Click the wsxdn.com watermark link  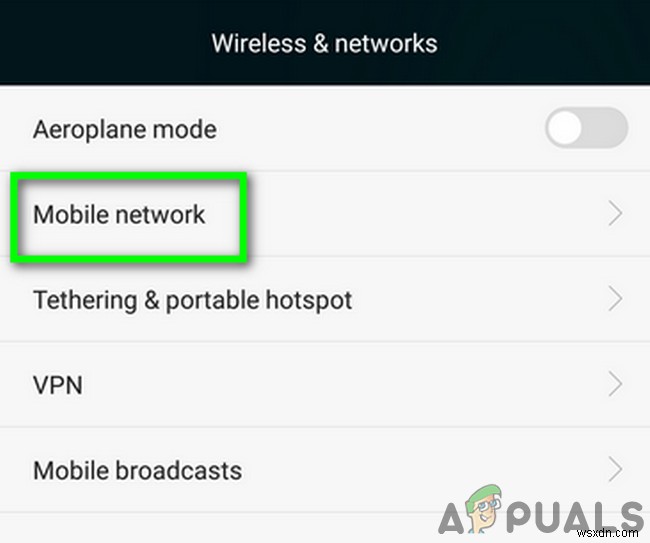point(608,533)
